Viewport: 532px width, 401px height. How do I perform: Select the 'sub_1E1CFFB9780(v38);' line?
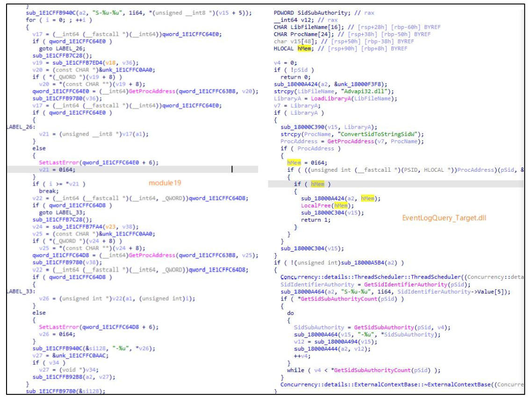[67, 262]
